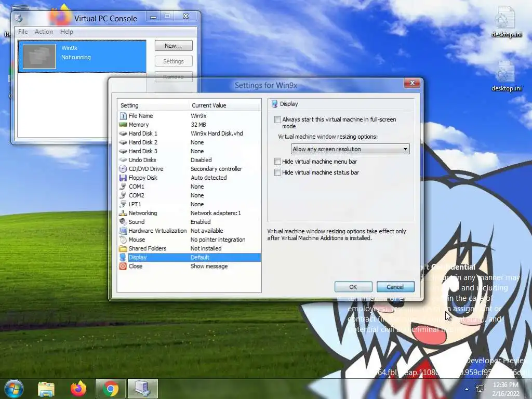Click the File Name setting icon
The image size is (532, 399).
[x=123, y=116]
